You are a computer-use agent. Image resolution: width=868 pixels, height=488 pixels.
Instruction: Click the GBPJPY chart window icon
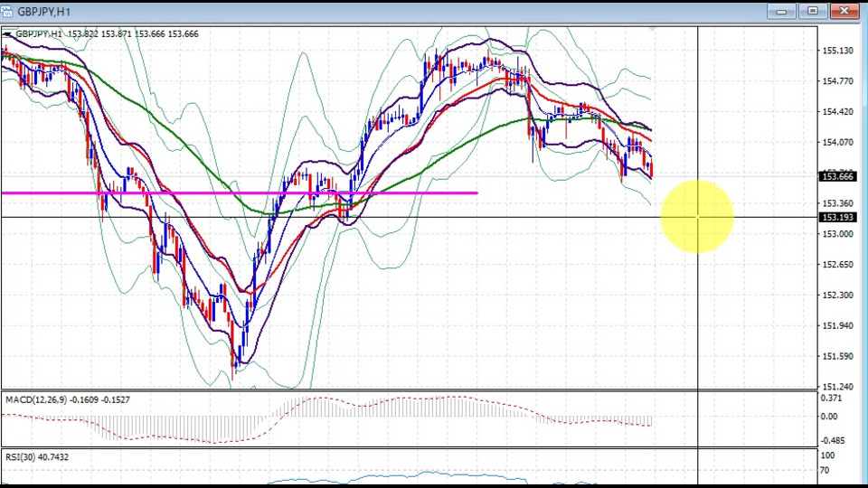pos(6,11)
